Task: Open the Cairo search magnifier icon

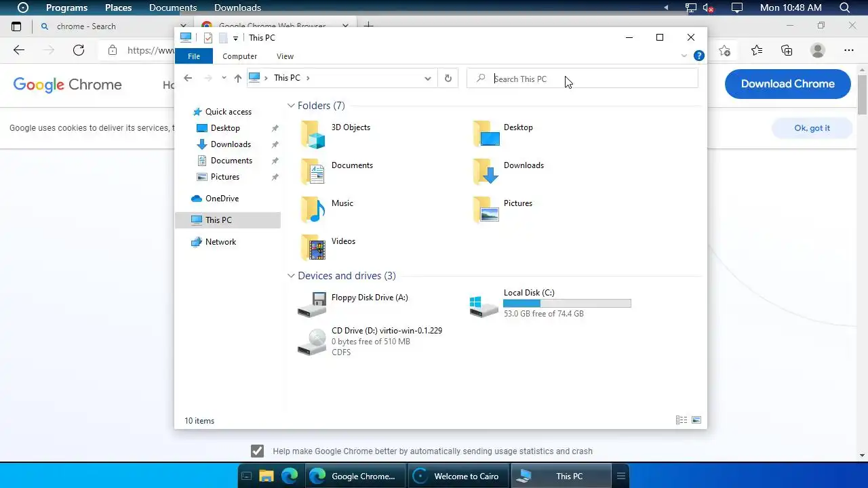Action: [x=845, y=7]
